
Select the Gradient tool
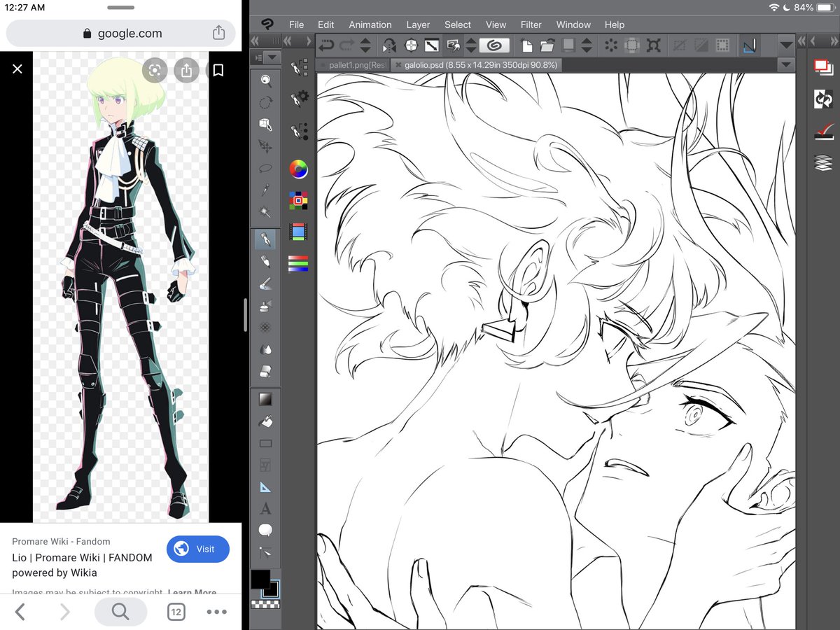[265, 400]
